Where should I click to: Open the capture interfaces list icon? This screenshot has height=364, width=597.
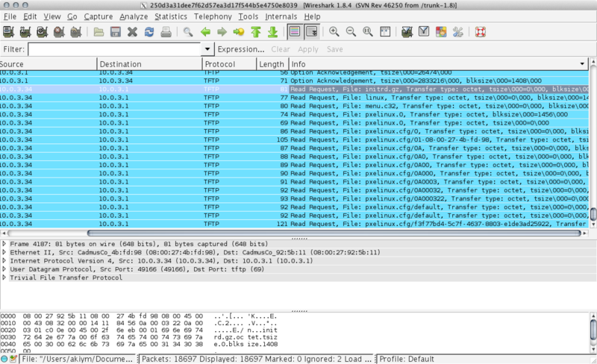[8, 32]
